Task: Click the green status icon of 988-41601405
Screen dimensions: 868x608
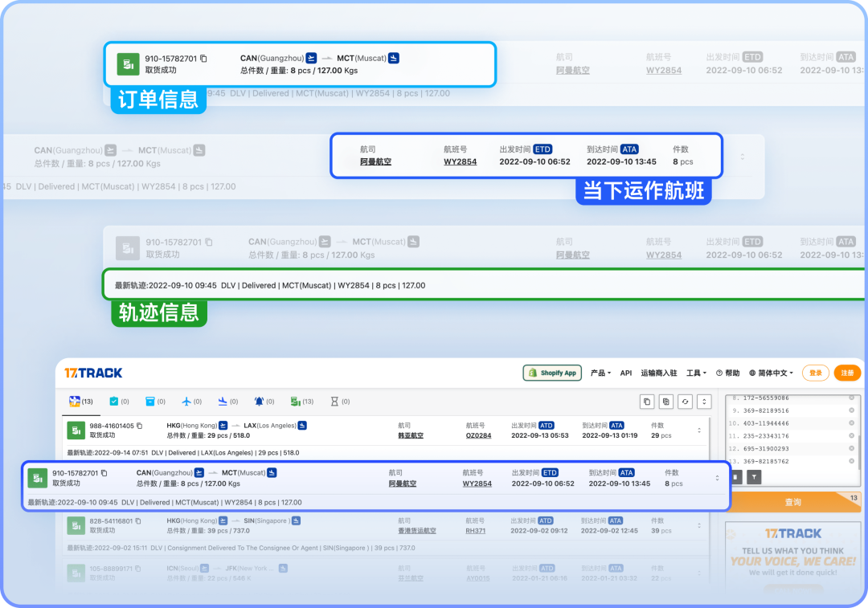Action: [x=76, y=430]
